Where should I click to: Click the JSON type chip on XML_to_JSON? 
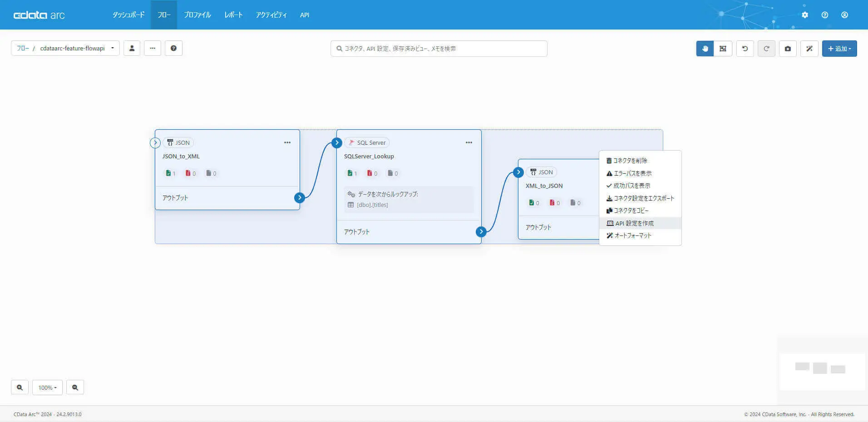click(541, 172)
